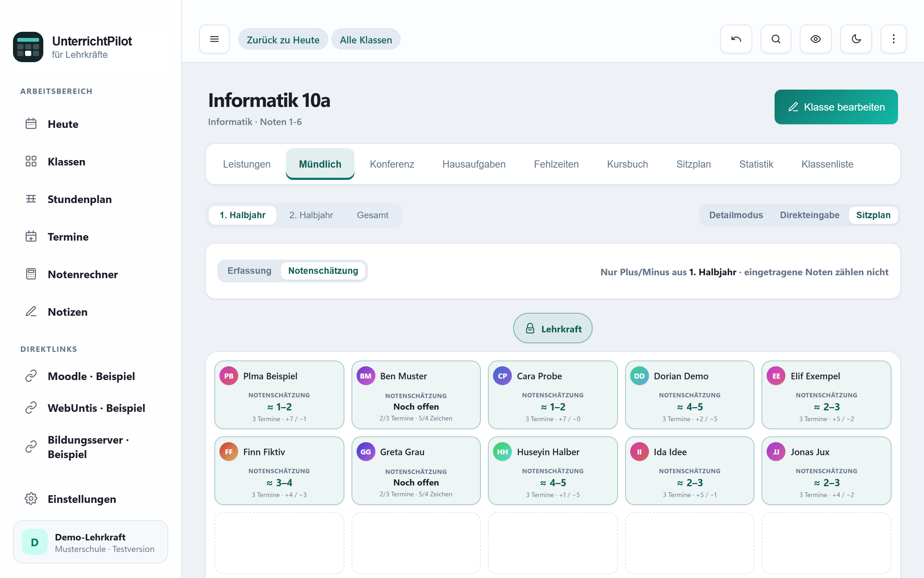Switch to Erfassung mode
The width and height of the screenshot is (924, 578).
249,271
